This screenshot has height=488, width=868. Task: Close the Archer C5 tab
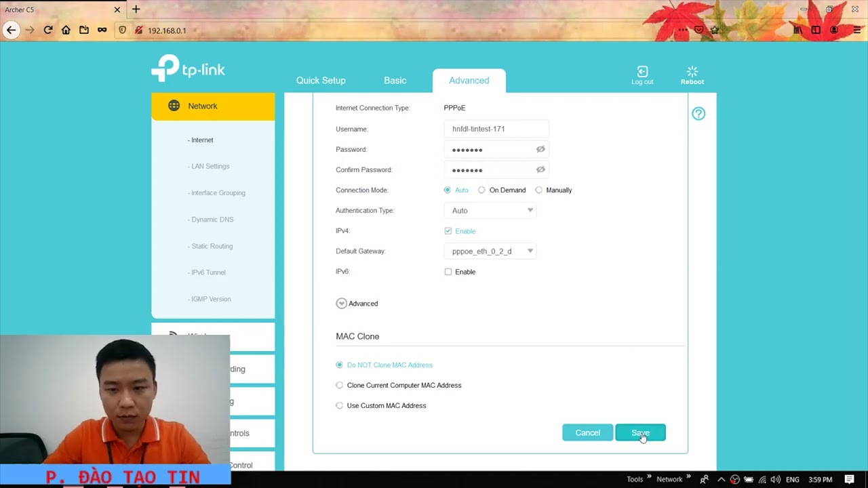[x=117, y=9]
